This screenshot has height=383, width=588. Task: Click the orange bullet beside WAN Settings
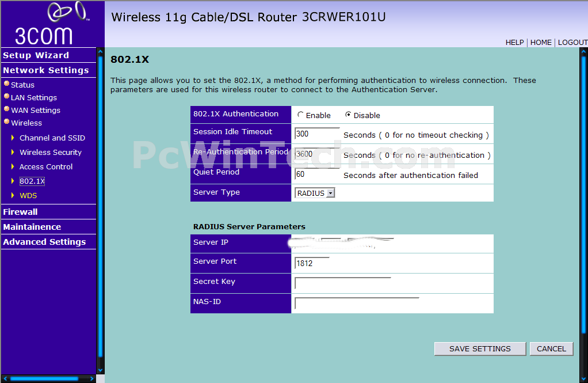(x=6, y=109)
